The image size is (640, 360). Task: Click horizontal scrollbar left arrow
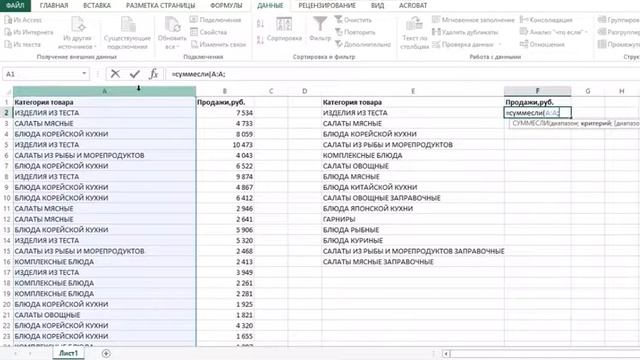(x=446, y=354)
